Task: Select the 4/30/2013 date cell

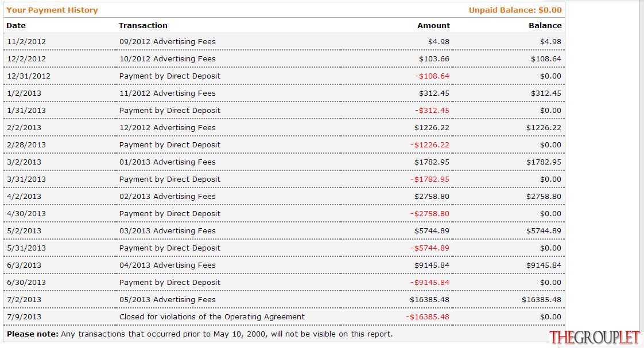Action: 26,214
